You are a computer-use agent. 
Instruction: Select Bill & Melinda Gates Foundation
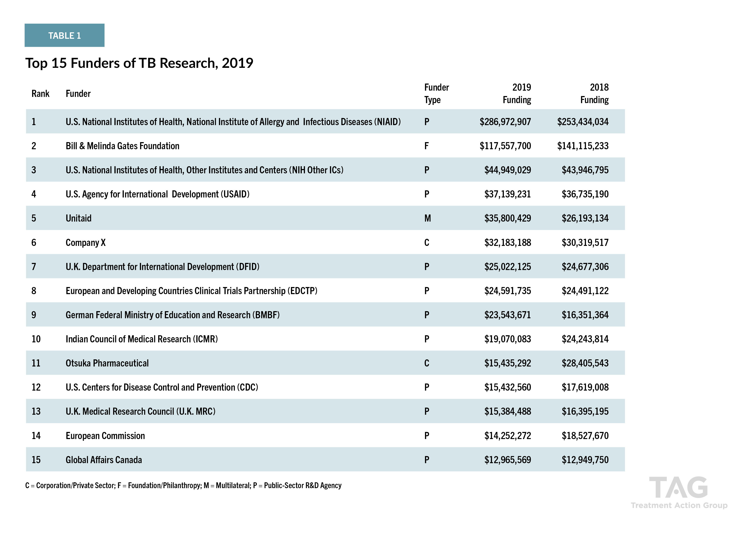(122, 146)
